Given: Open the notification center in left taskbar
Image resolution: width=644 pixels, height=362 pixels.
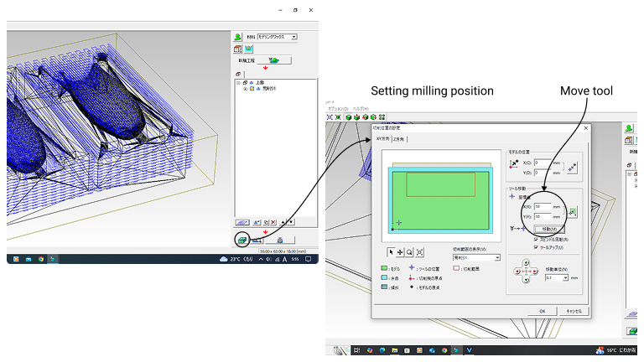Looking at the screenshot, I should coord(308,259).
